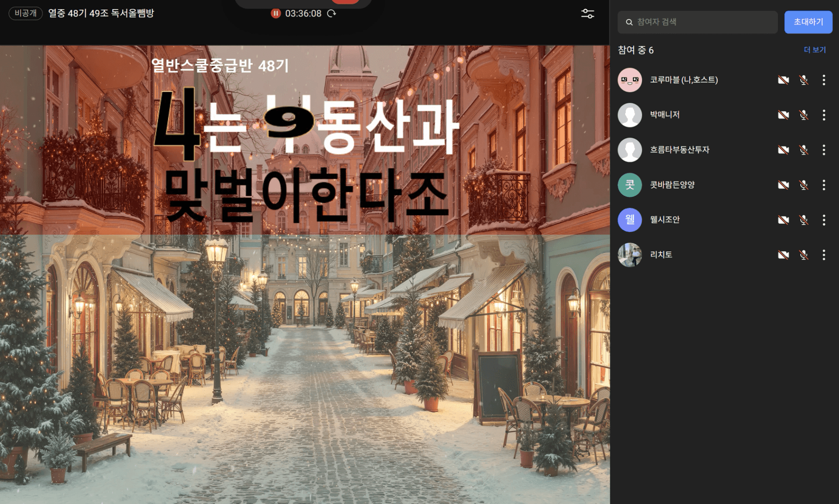The height and width of the screenshot is (504, 839).
Task: Open more options for 콧바람든양양
Action: click(x=824, y=185)
